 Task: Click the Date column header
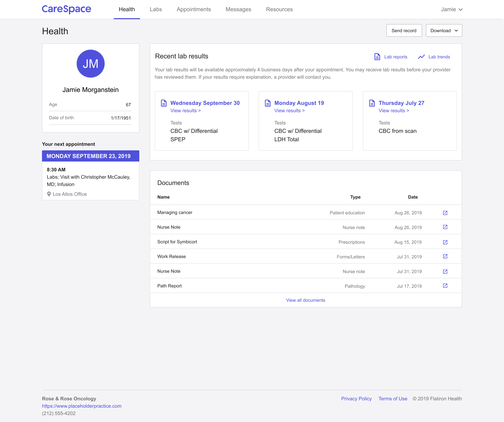click(x=413, y=197)
